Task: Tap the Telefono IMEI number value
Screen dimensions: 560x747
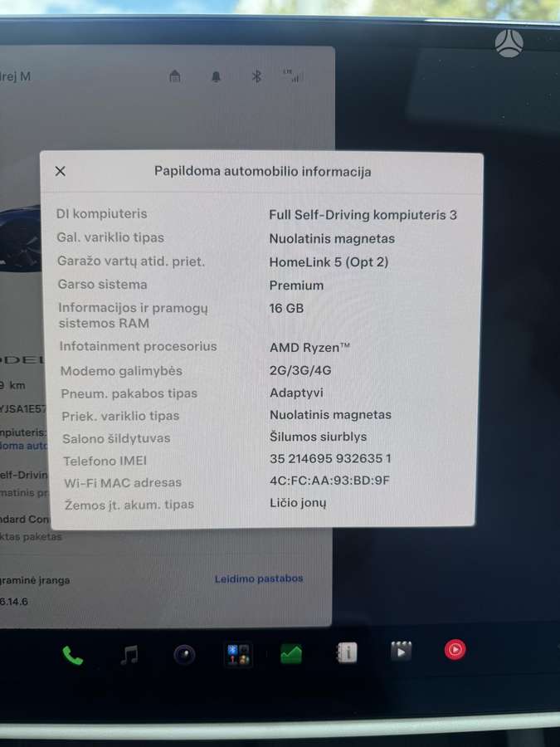Action: [330, 458]
